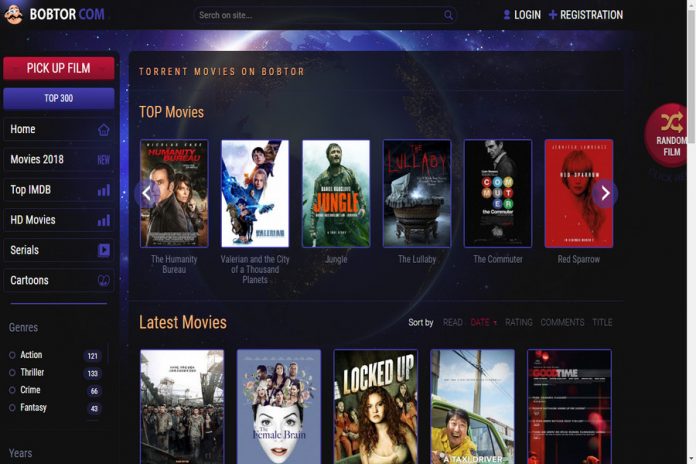The height and width of the screenshot is (464, 696).
Task: Click the PICK UP FILM button
Action: point(59,68)
